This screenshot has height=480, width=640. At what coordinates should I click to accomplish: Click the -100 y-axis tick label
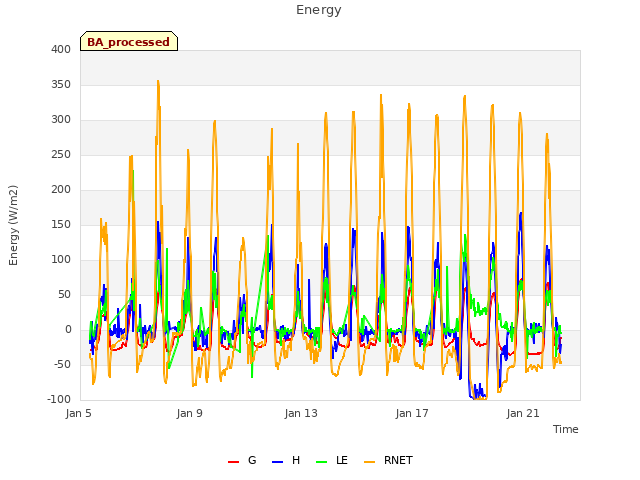click(59, 400)
